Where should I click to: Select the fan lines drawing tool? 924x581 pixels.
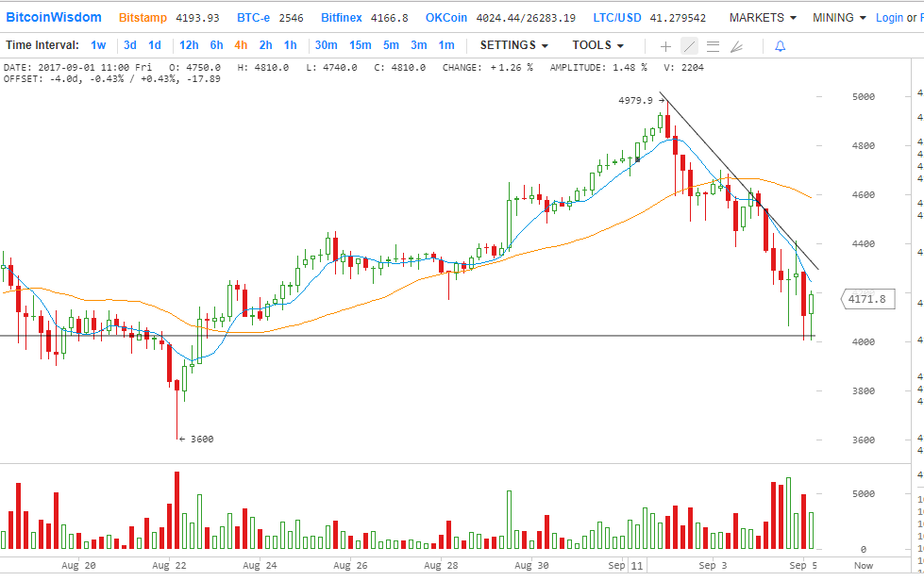click(737, 45)
